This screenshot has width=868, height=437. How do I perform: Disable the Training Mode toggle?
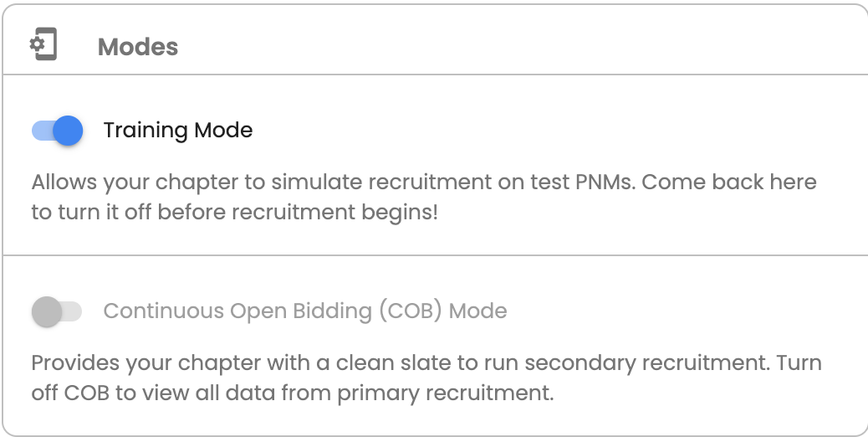click(57, 131)
